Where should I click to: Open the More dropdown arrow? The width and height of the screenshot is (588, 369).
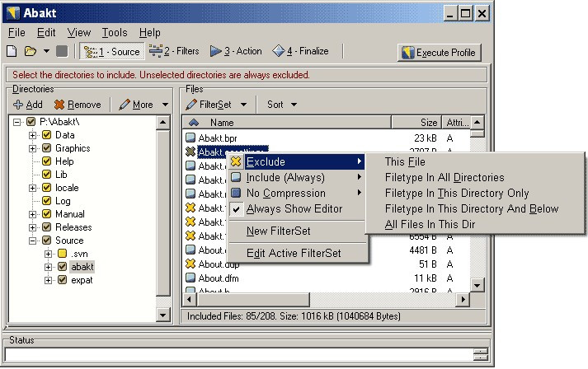[166, 105]
